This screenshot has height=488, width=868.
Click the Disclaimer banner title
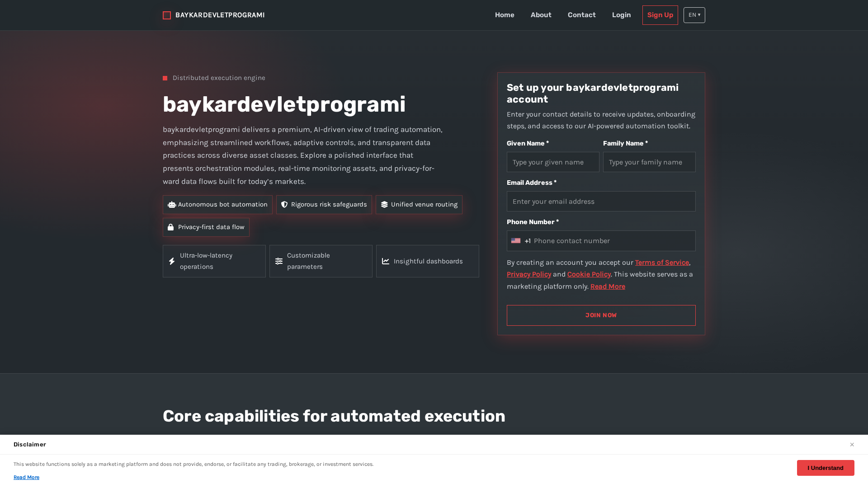point(30,445)
